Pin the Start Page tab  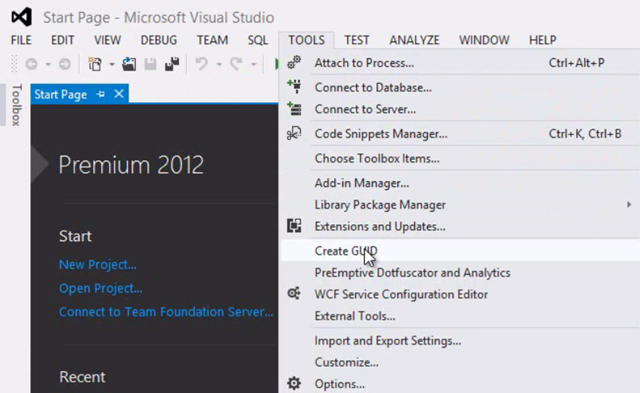(100, 94)
